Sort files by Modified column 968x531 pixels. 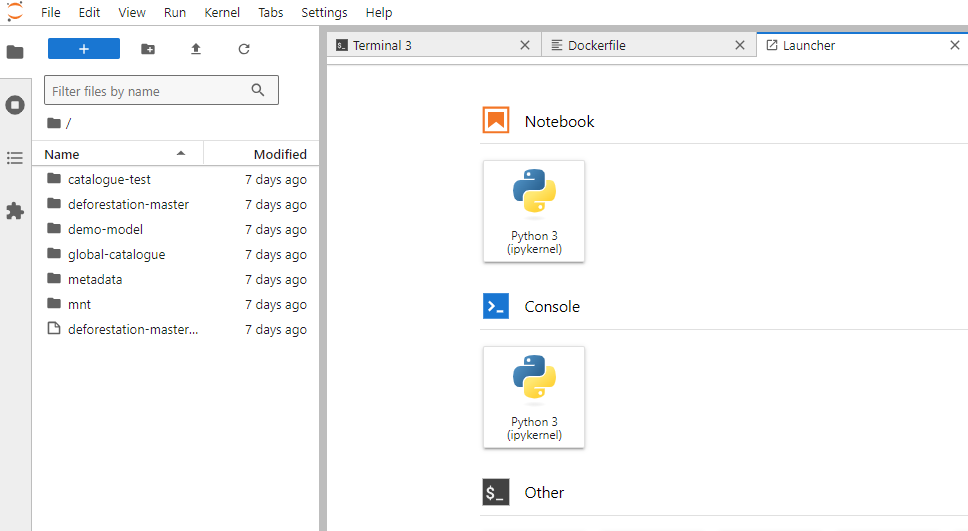279,154
